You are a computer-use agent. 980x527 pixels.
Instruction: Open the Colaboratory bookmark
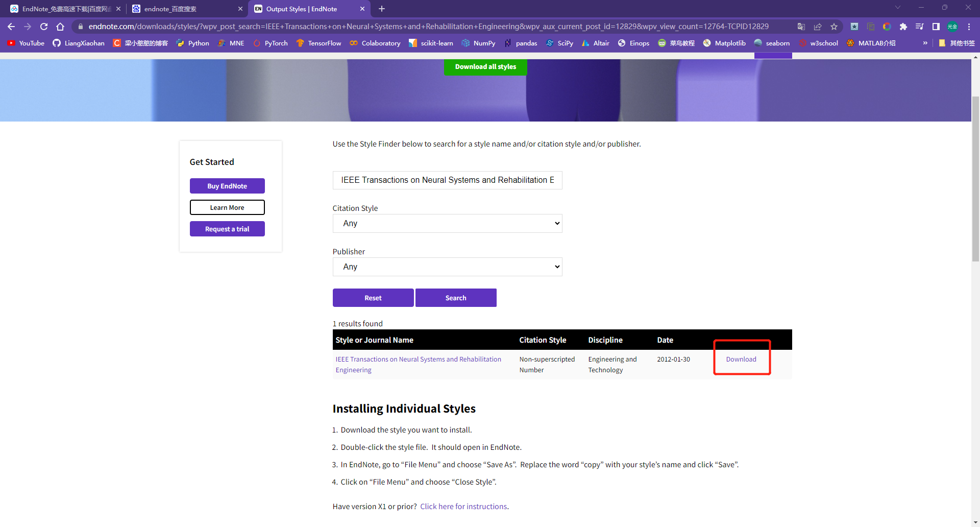point(375,43)
